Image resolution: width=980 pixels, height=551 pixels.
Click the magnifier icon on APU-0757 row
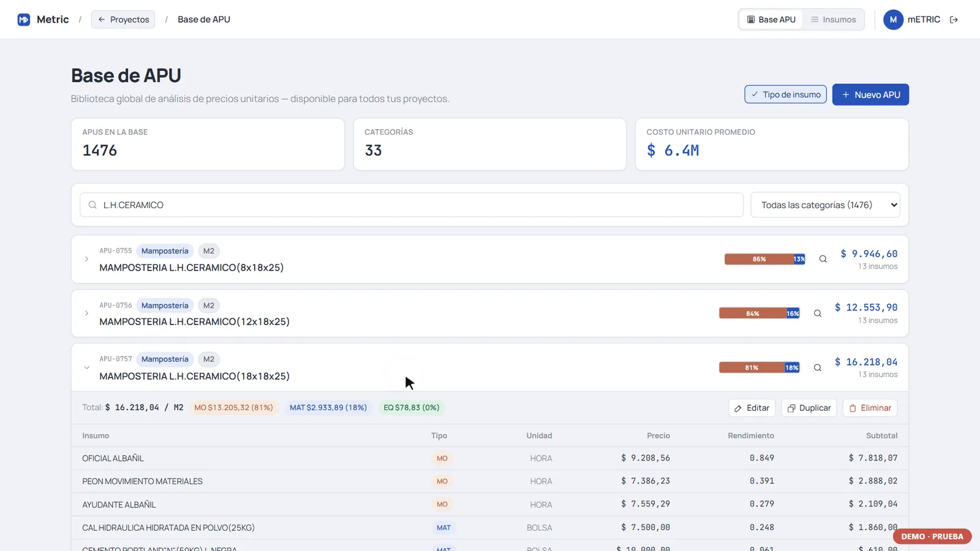tap(818, 368)
